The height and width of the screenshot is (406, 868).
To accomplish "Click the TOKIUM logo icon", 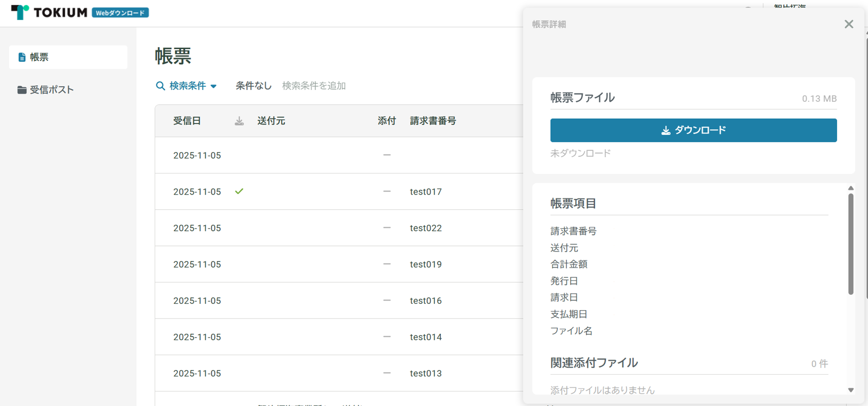I will 20,12.
